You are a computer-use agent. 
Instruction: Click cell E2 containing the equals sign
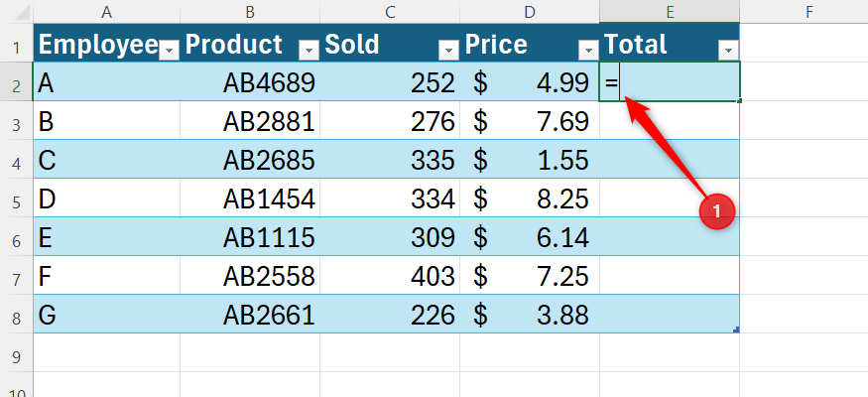point(670,81)
